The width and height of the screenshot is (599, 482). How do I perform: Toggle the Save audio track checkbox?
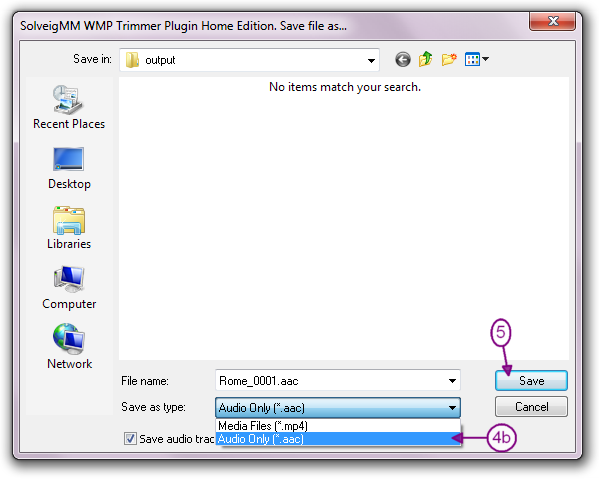(x=130, y=438)
